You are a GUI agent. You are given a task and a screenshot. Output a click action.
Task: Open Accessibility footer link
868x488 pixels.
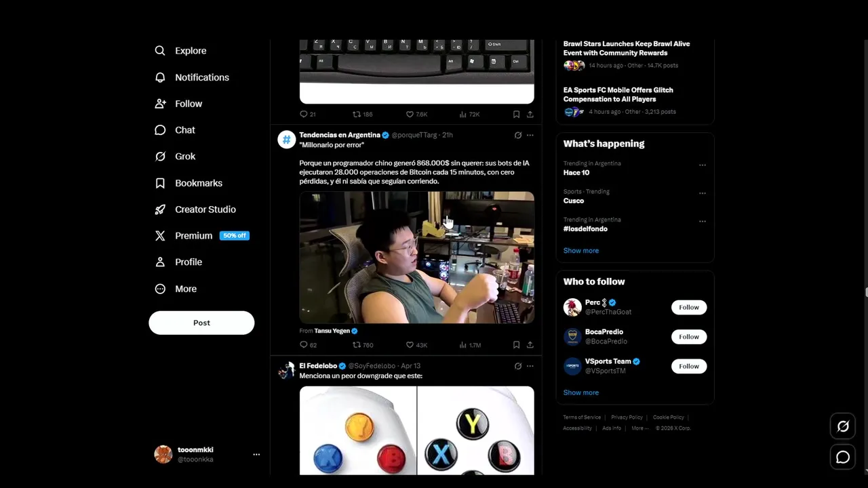[x=577, y=428]
